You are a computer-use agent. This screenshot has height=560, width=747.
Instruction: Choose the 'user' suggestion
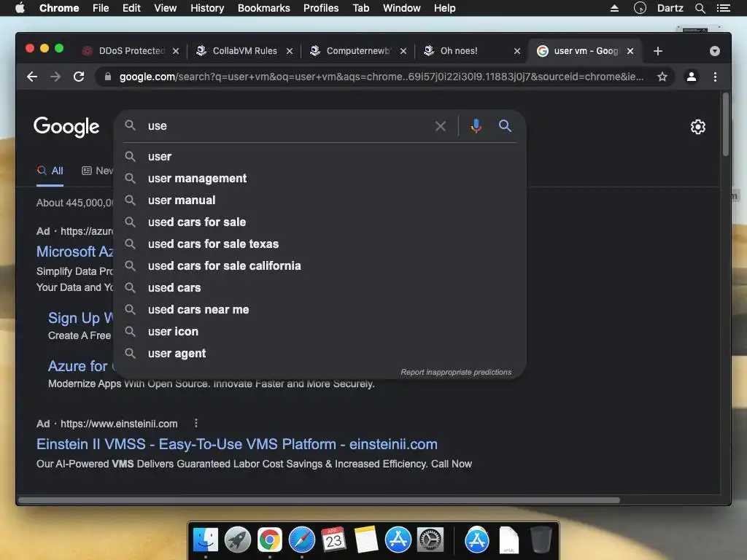tap(320, 156)
